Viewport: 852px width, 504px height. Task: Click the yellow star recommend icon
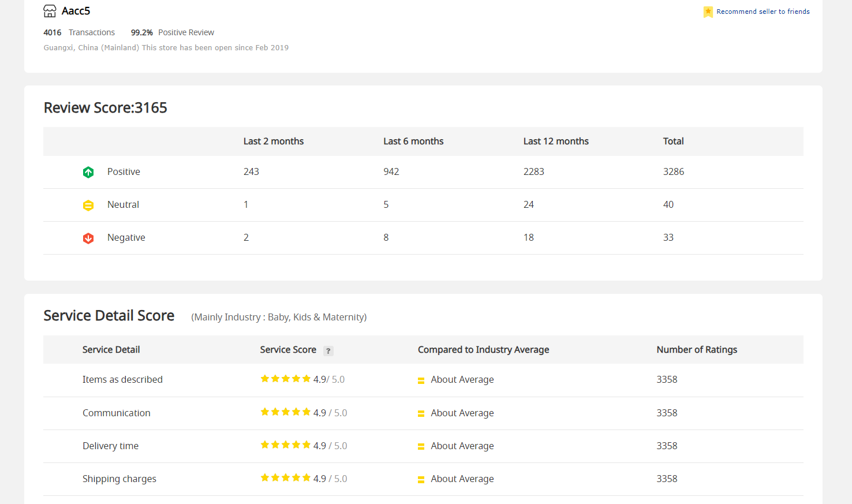pos(708,12)
